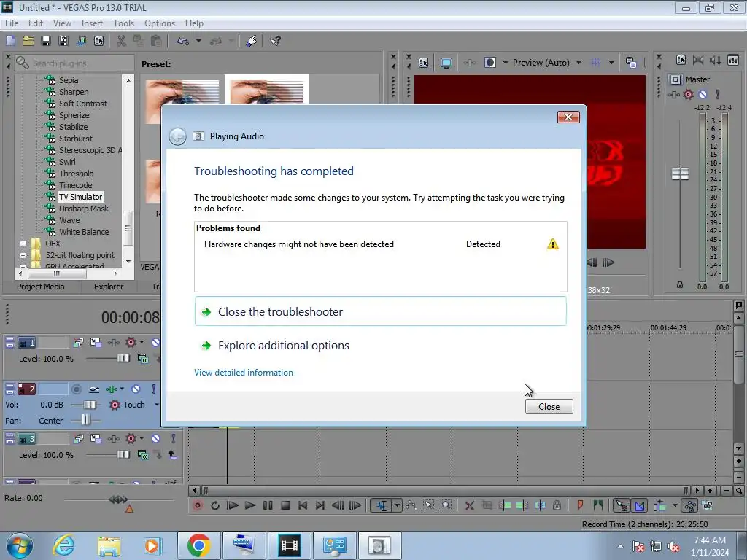This screenshot has width=747, height=560.
Task: Click the Undo arrow icon
Action: [183, 41]
